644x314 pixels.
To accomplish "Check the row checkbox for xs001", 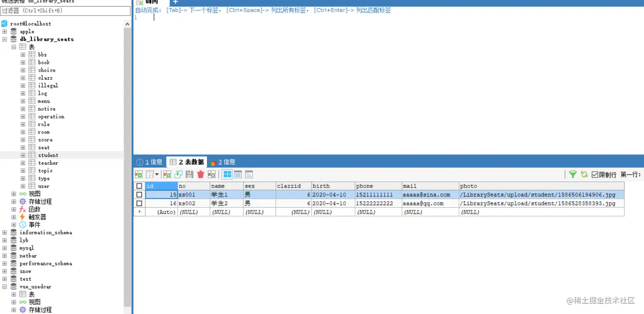I will pos(139,195).
